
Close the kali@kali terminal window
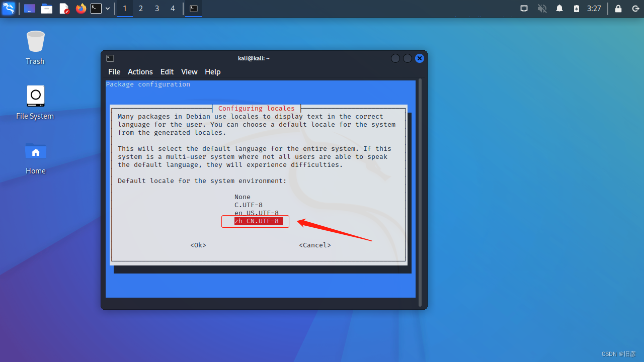pyautogui.click(x=420, y=58)
